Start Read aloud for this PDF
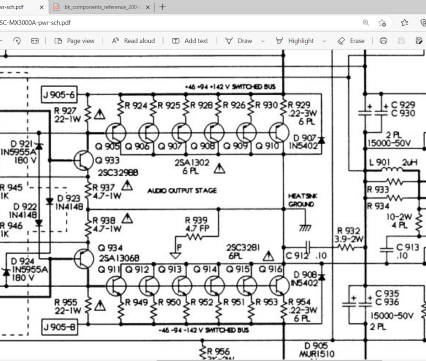 point(133,41)
